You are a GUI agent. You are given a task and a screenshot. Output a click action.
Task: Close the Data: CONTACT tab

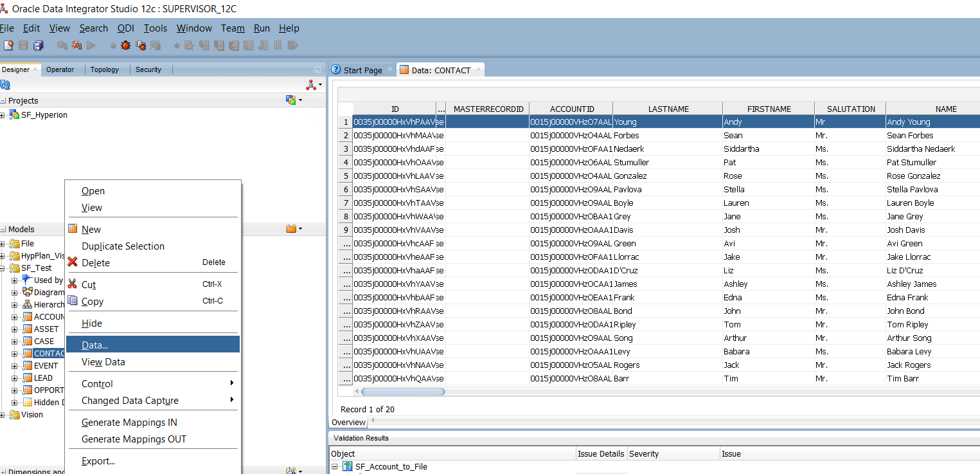pos(478,69)
